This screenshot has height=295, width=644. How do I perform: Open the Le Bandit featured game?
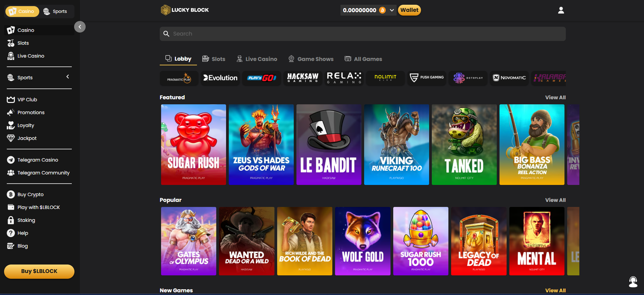tap(329, 145)
